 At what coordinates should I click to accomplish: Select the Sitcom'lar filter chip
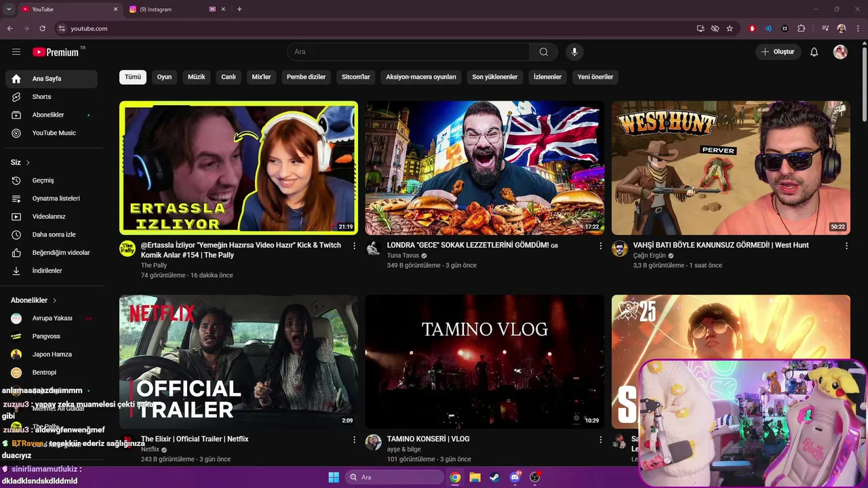(356, 77)
